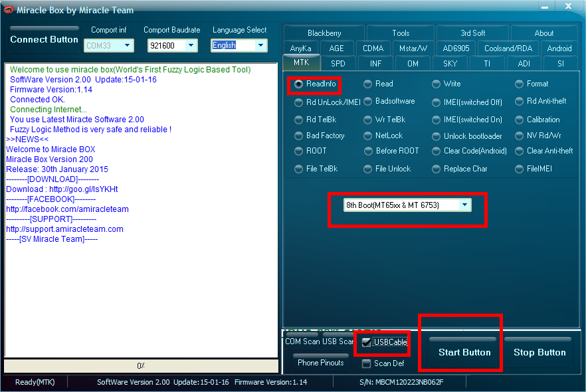Viewport: 586px width, 392px height.
Task: Select Unlock bootloader radio option
Action: click(x=467, y=136)
